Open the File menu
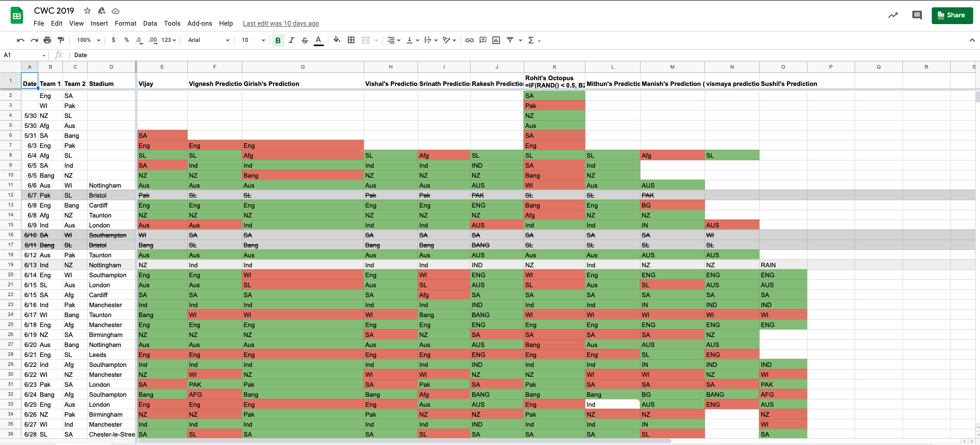This screenshot has width=980, height=445. (39, 24)
